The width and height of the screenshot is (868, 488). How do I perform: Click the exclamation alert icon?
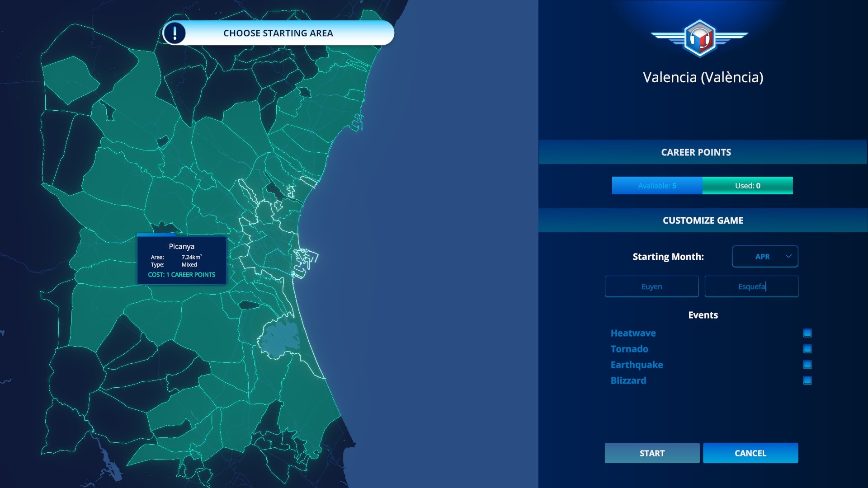pyautogui.click(x=175, y=33)
